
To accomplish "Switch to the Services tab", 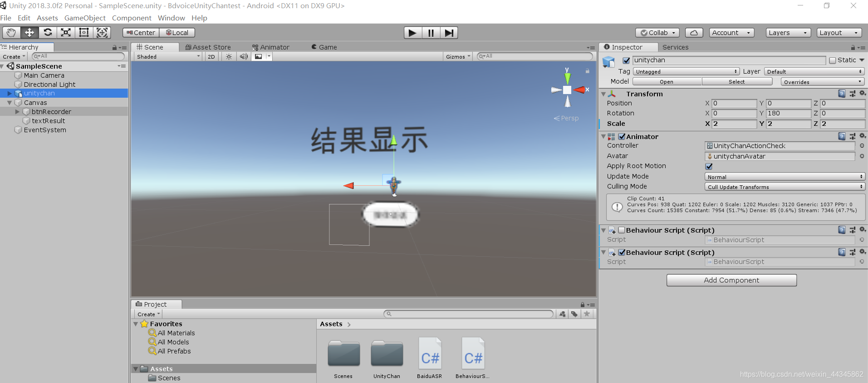I will 675,47.
